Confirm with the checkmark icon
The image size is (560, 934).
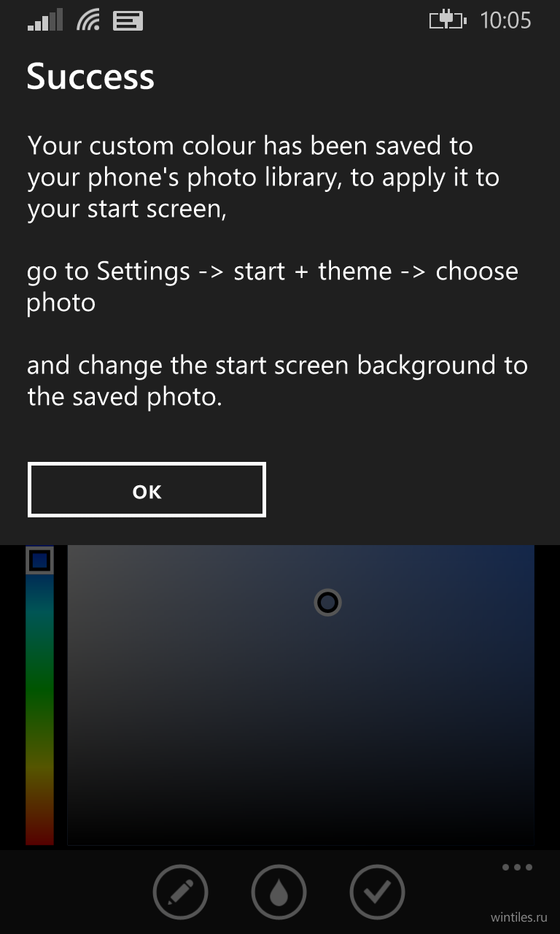coord(377,892)
